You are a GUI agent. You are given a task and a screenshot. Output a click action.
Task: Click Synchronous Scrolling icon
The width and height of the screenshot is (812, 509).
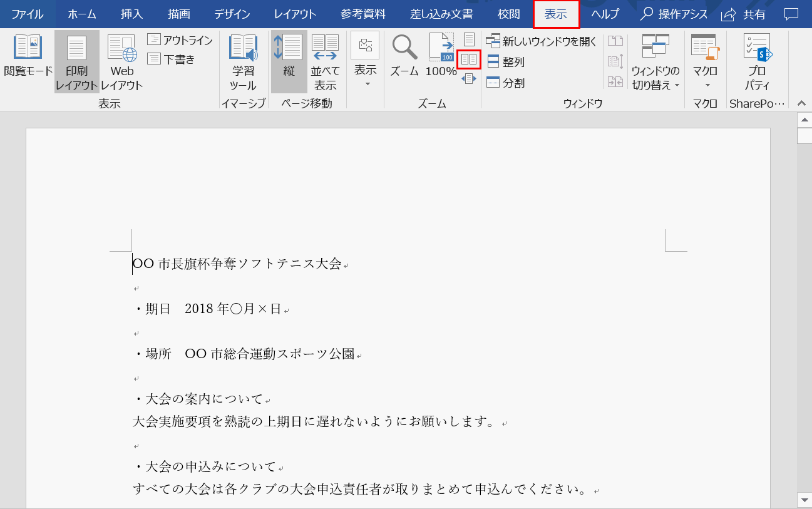(615, 61)
